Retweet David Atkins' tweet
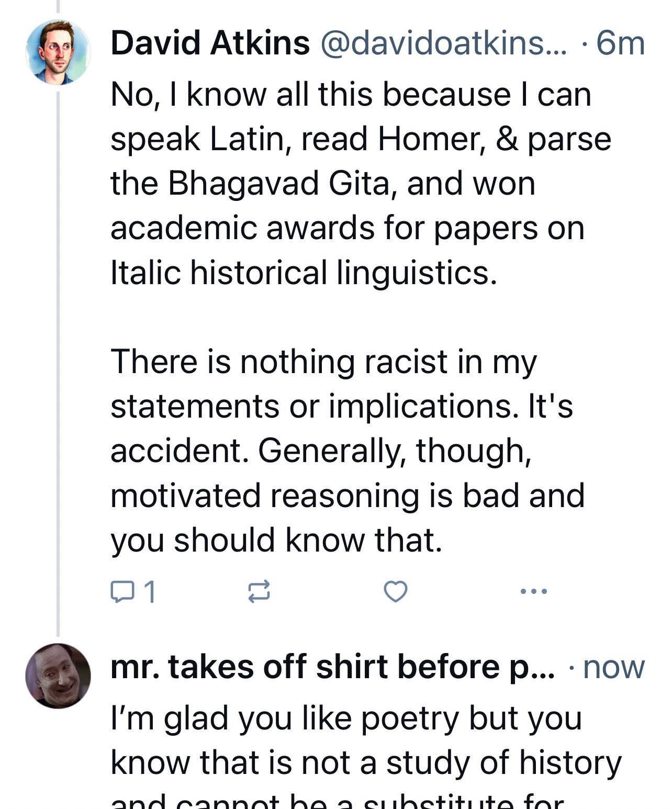The image size is (672, 809). click(x=259, y=591)
